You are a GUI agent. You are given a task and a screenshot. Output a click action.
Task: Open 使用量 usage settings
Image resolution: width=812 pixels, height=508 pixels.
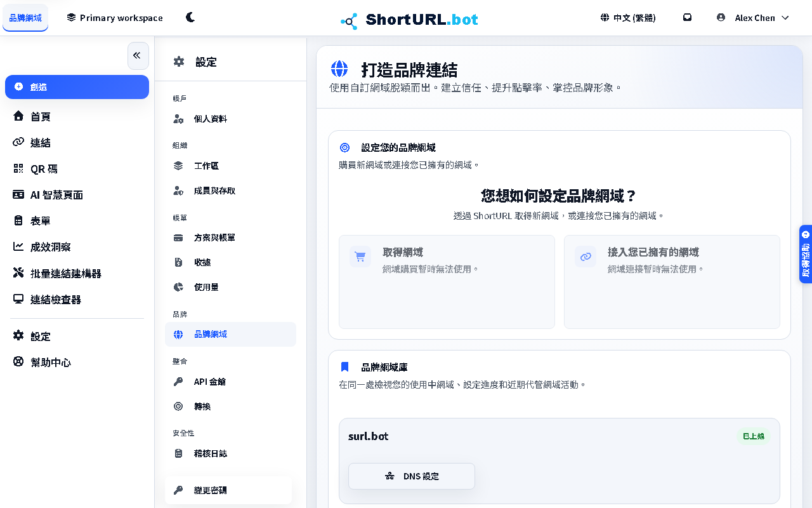[x=230, y=287]
